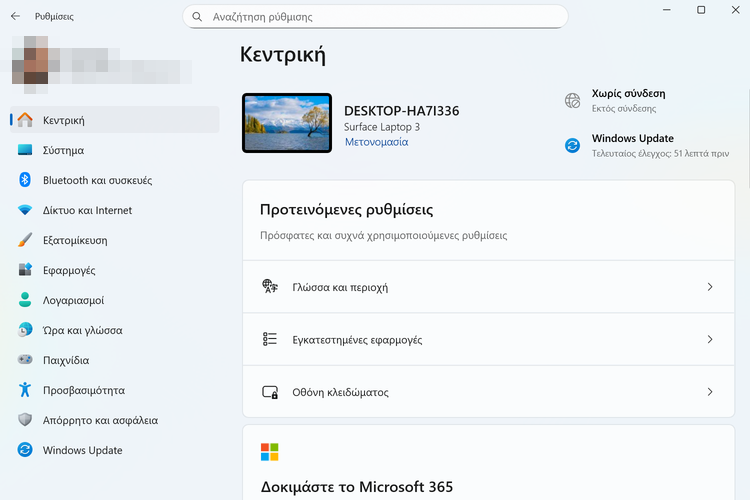This screenshot has width=750, height=500.
Task: Click the Ώρα και γλώσσα globe icon
Action: tap(25, 330)
